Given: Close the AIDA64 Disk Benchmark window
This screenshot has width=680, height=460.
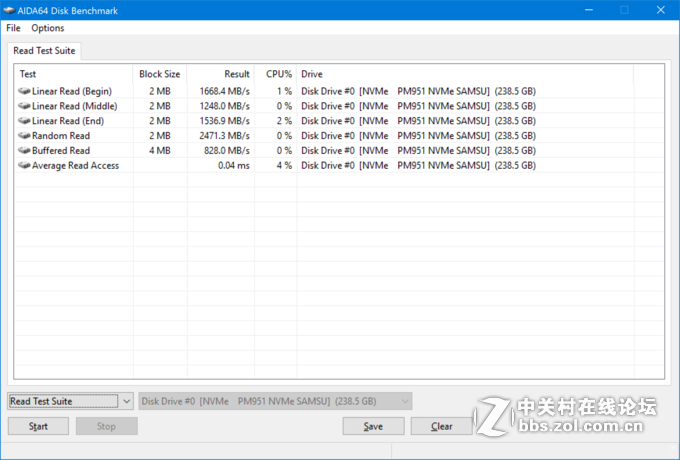Looking at the screenshot, I should click(660, 10).
